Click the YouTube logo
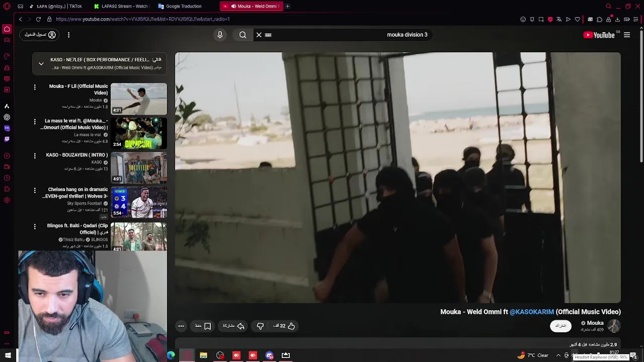The image size is (644, 362). point(599,35)
